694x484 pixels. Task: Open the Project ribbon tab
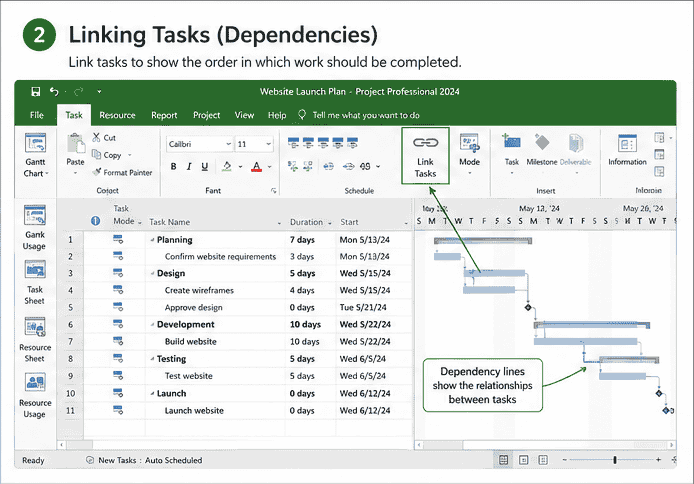[x=206, y=115]
